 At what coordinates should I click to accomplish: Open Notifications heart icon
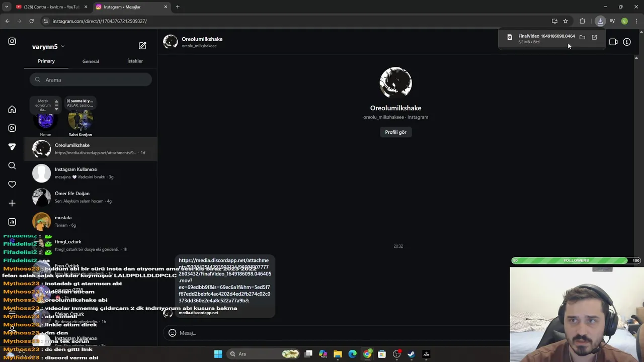click(x=12, y=185)
